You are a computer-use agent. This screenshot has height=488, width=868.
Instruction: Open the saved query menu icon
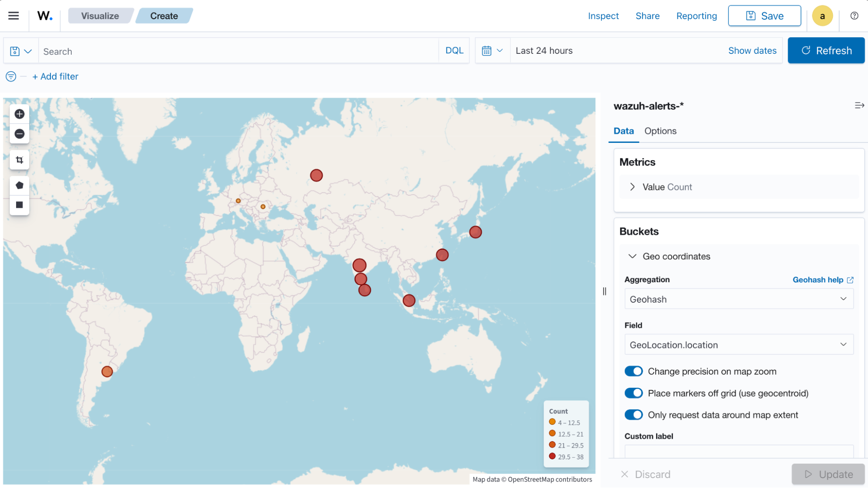[x=20, y=50]
